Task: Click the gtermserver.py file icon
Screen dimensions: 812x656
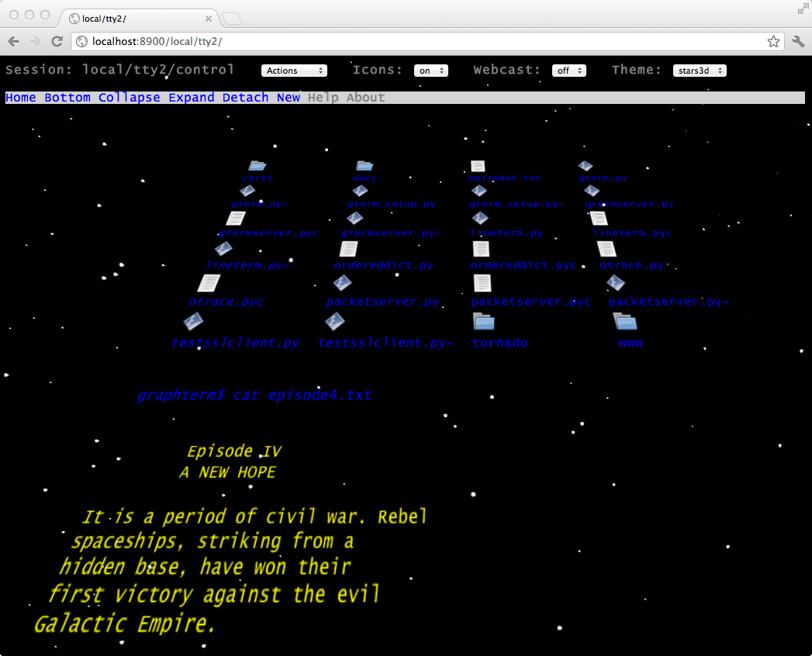Action: coord(591,190)
